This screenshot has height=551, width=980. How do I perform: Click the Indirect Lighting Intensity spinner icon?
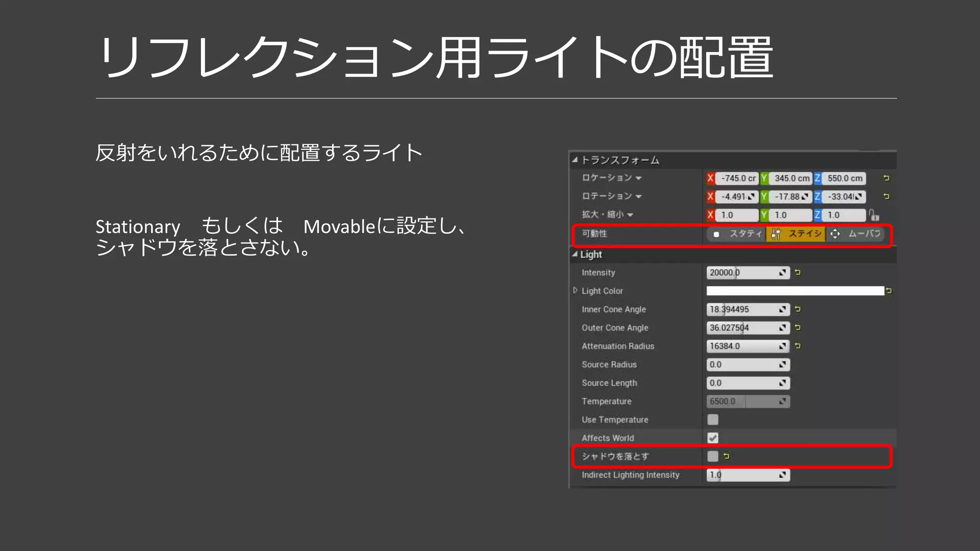tap(782, 475)
